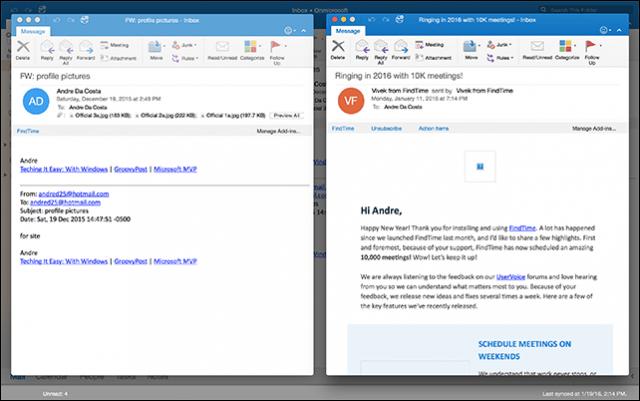Open attachment Official 3a.jpg
The image size is (640, 401).
click(x=100, y=116)
